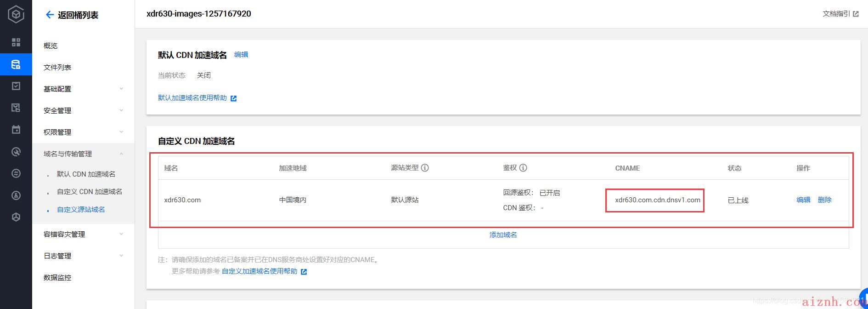Select 自定义 CDN 加速域名 submenu item
The image size is (868, 309).
pyautogui.click(x=90, y=191)
